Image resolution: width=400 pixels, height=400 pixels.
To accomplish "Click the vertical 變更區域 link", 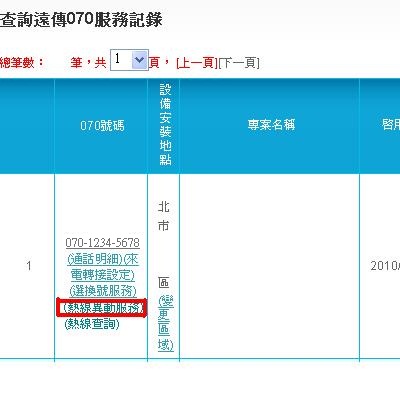I will (x=166, y=323).
